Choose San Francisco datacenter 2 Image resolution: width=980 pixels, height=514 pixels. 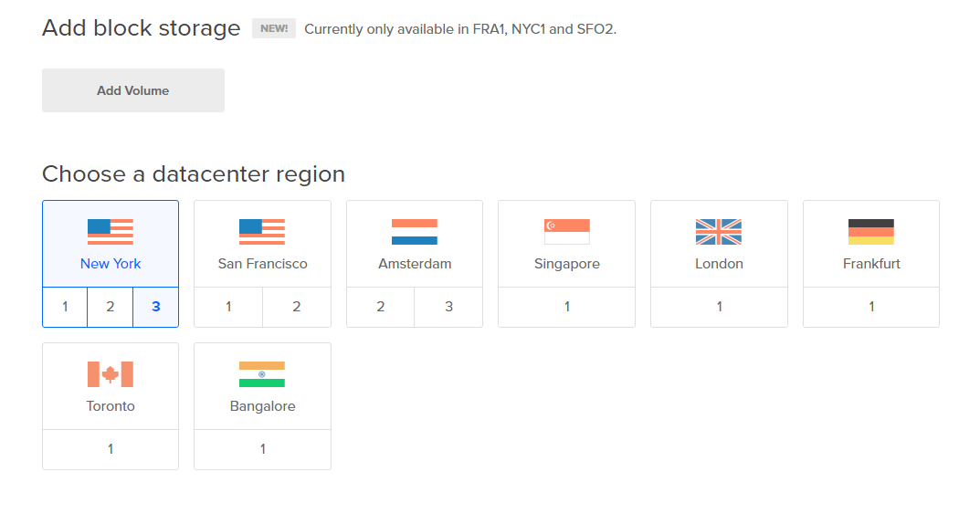(x=297, y=307)
